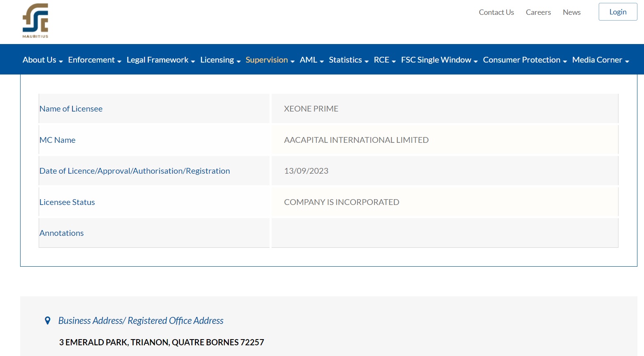
Task: Click the XEONE PRIME licensee name
Action: click(311, 109)
